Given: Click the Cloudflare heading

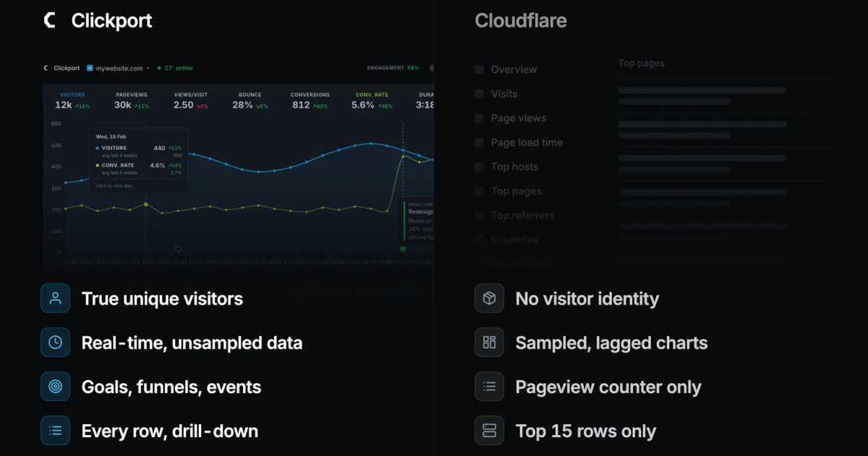Looking at the screenshot, I should (521, 21).
